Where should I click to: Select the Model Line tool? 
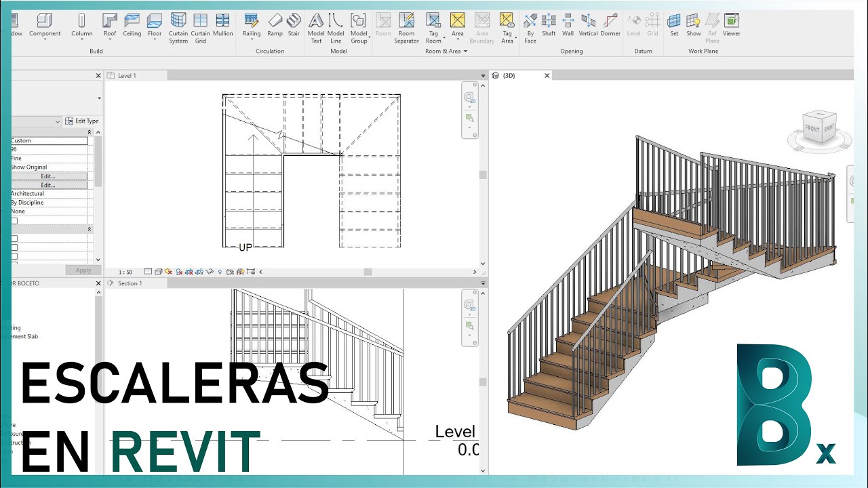[336, 28]
